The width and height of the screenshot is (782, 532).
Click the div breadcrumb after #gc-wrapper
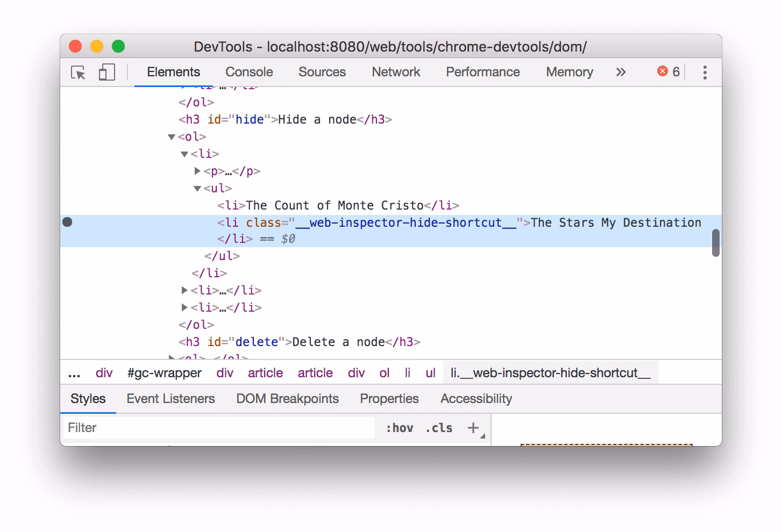pos(225,373)
